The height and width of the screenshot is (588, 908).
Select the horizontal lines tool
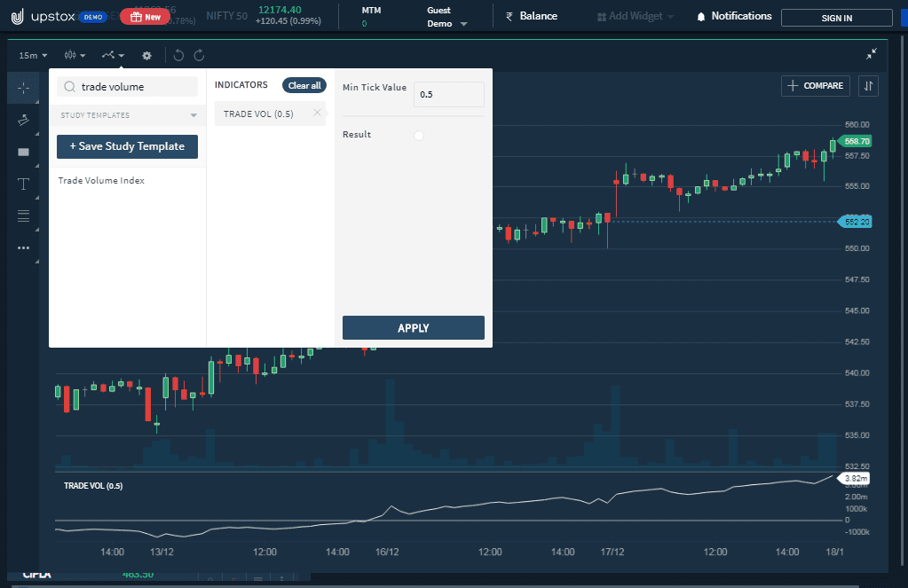[23, 216]
